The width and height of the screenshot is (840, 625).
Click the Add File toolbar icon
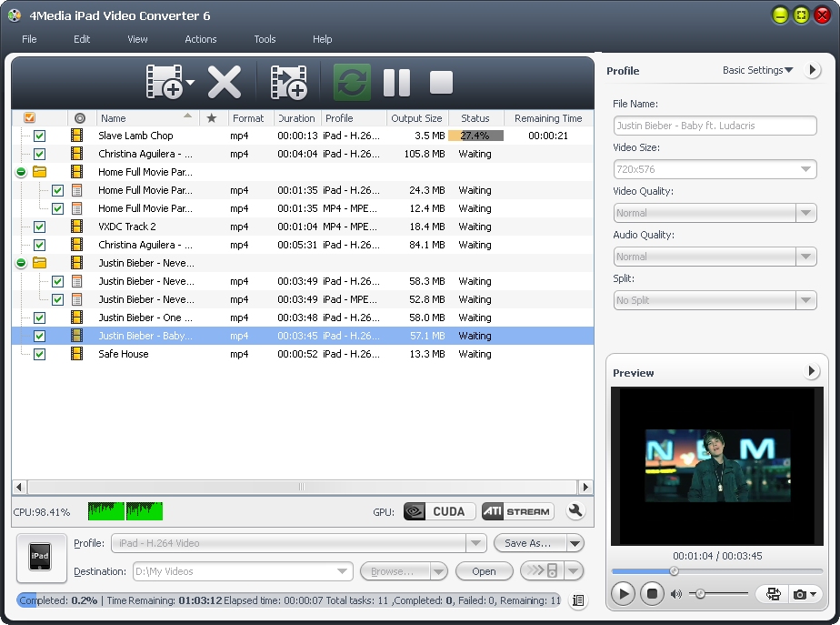click(165, 82)
